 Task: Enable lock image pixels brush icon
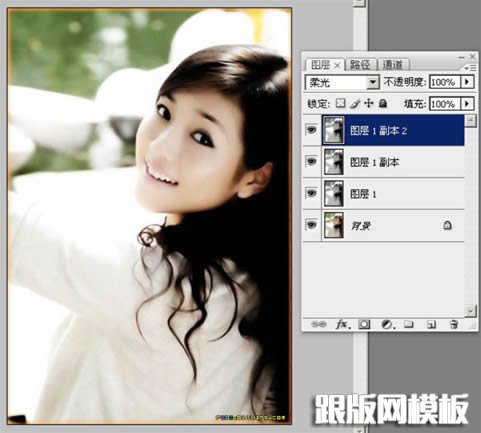pyautogui.click(x=355, y=104)
